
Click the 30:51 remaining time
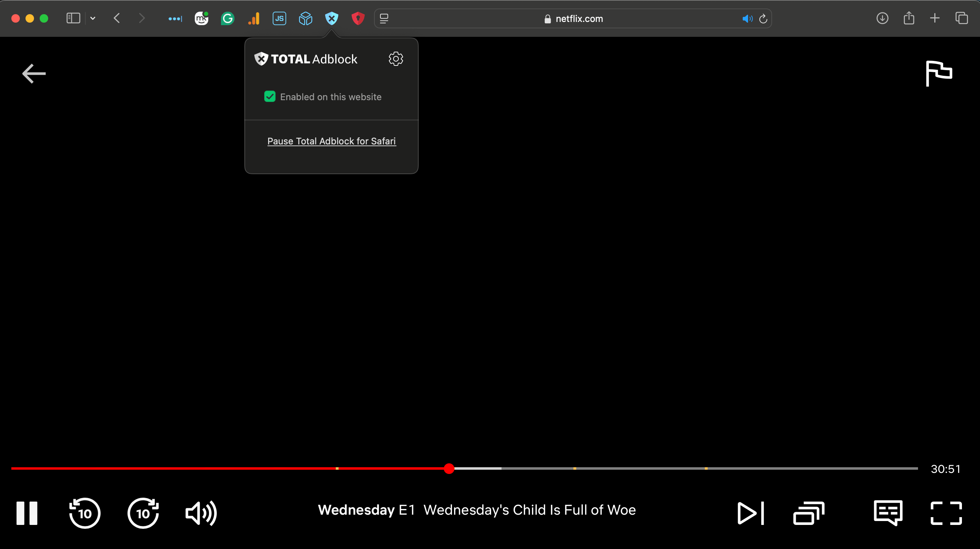[945, 469]
